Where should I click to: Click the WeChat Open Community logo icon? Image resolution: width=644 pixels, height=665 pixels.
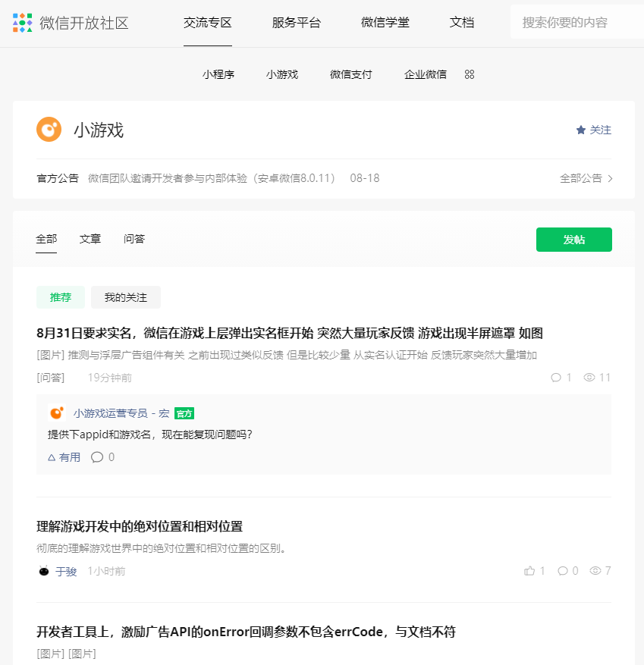[23, 23]
